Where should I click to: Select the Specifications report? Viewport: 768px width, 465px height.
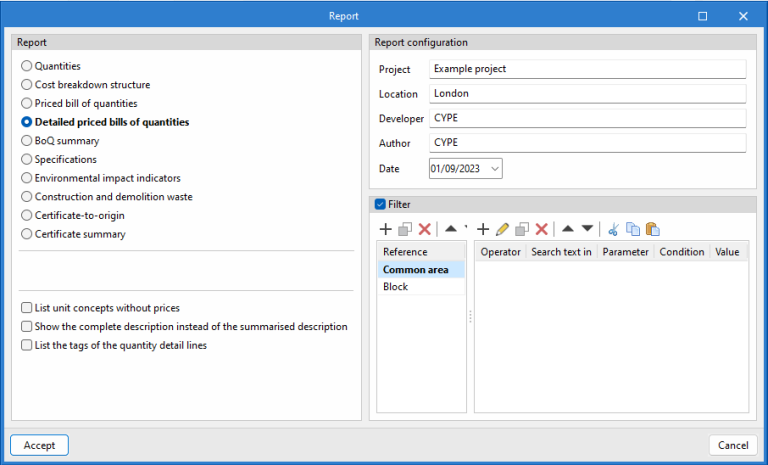coord(59,159)
